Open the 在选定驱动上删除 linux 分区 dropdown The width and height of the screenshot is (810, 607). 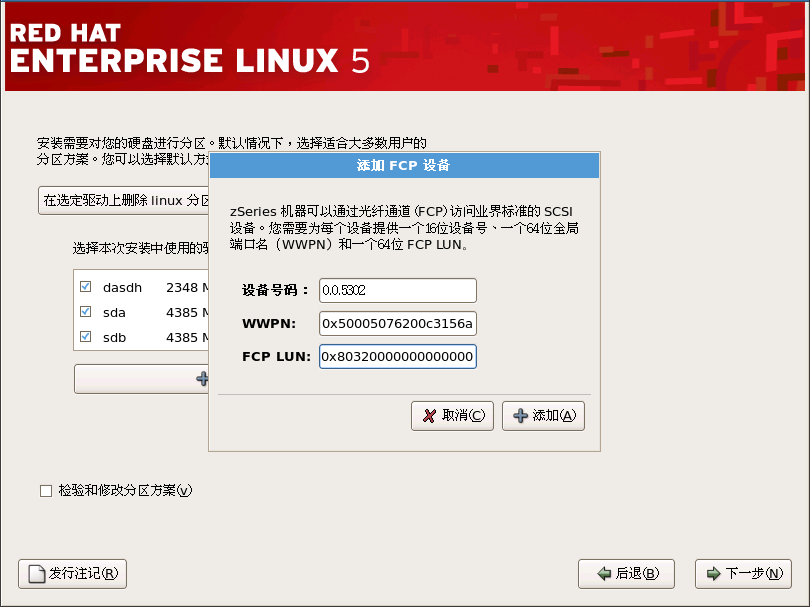[x=123, y=200]
